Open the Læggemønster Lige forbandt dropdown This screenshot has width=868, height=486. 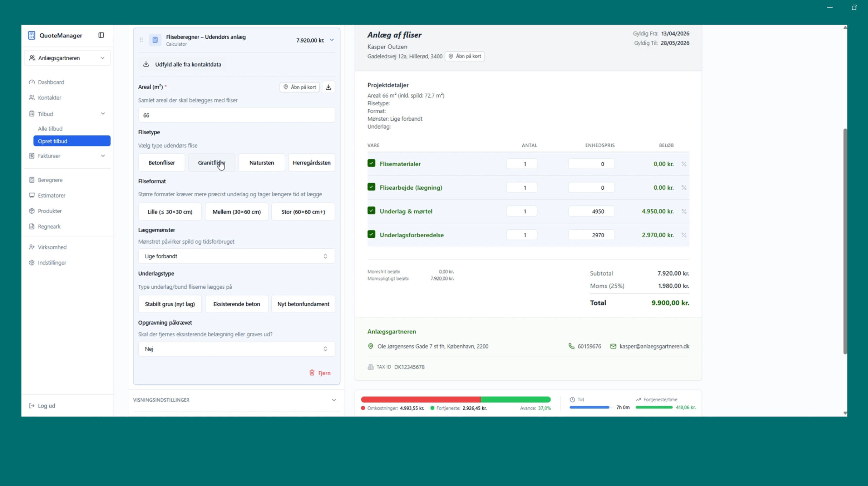coord(236,256)
